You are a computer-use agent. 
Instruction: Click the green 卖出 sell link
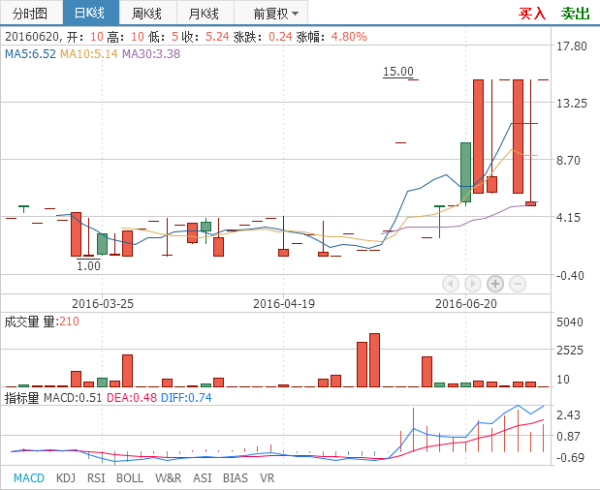pyautogui.click(x=575, y=13)
